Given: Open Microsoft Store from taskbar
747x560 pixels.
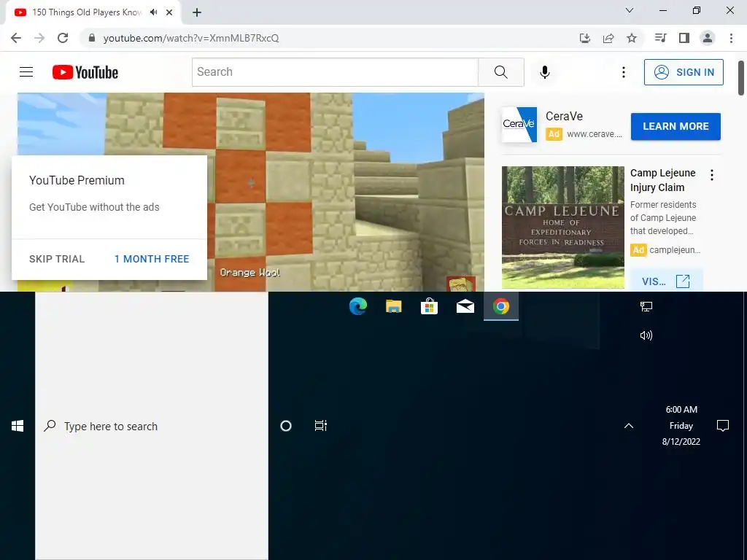Looking at the screenshot, I should 429,306.
